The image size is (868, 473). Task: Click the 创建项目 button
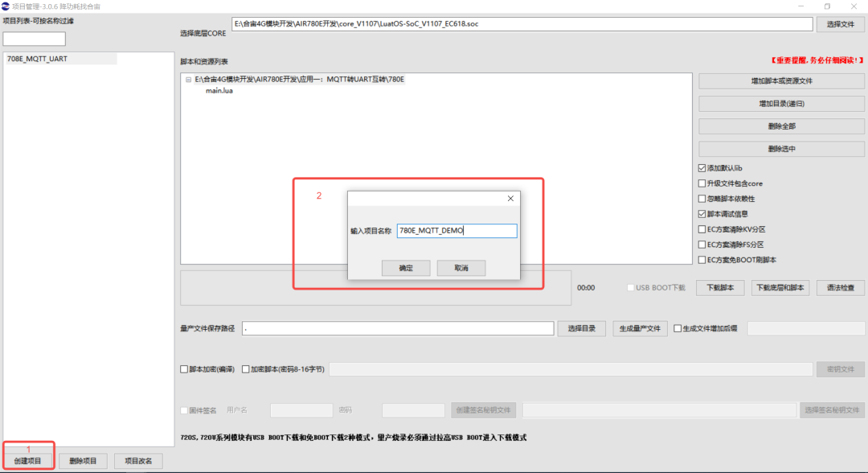28,461
